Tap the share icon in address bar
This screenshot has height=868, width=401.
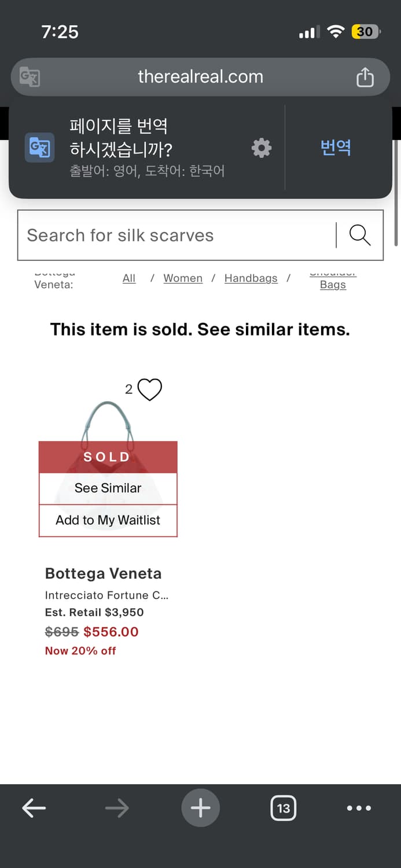tap(365, 77)
